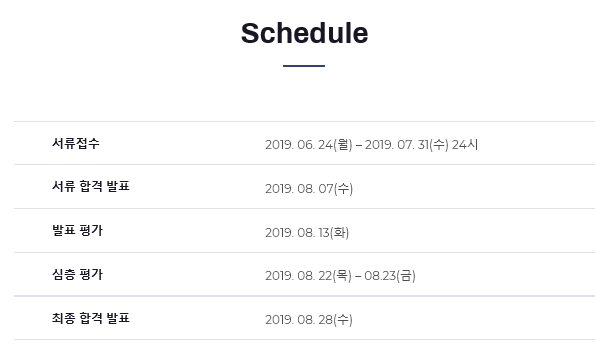Screen dimensions: 609x361
Task: Select the 2019. 08. 22(목) date
Action: pyautogui.click(x=308, y=276)
